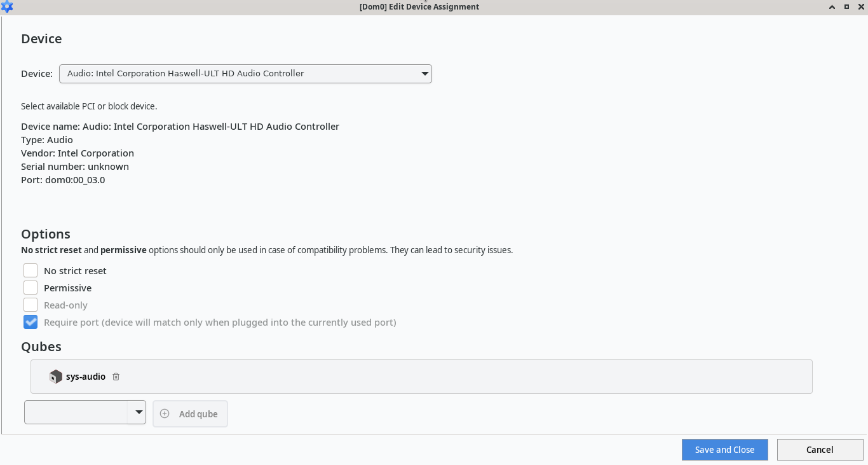Click the sys-audio qube cube icon
Image resolution: width=868 pixels, height=465 pixels.
[56, 376]
